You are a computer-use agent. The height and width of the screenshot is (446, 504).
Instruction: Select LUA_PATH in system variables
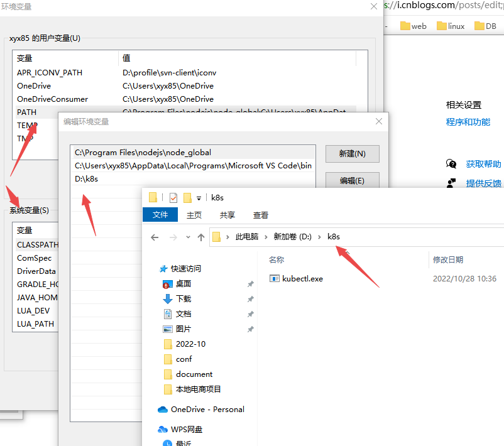tap(37, 324)
